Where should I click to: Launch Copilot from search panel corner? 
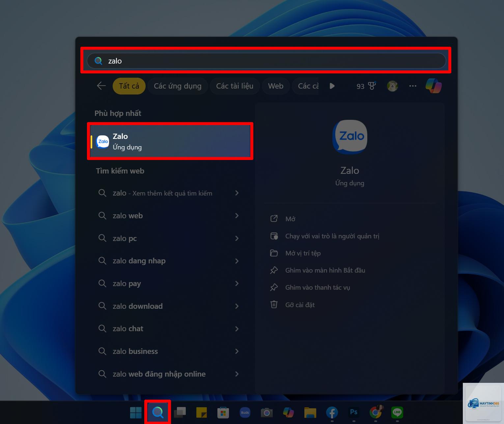pos(434,86)
